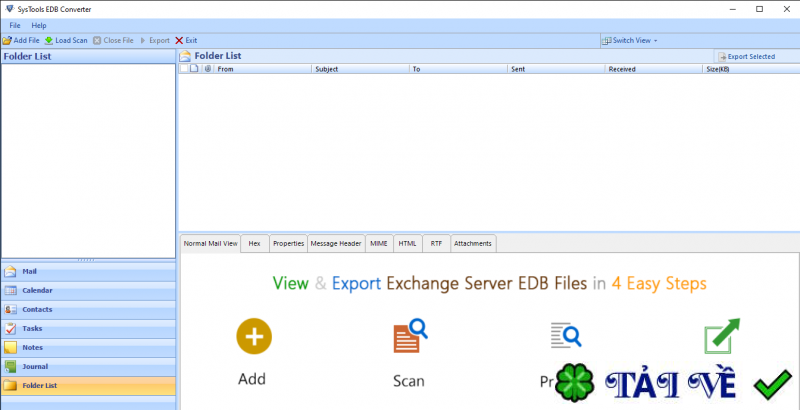The height and width of the screenshot is (410, 800).
Task: Open the File menu
Action: (x=15, y=25)
